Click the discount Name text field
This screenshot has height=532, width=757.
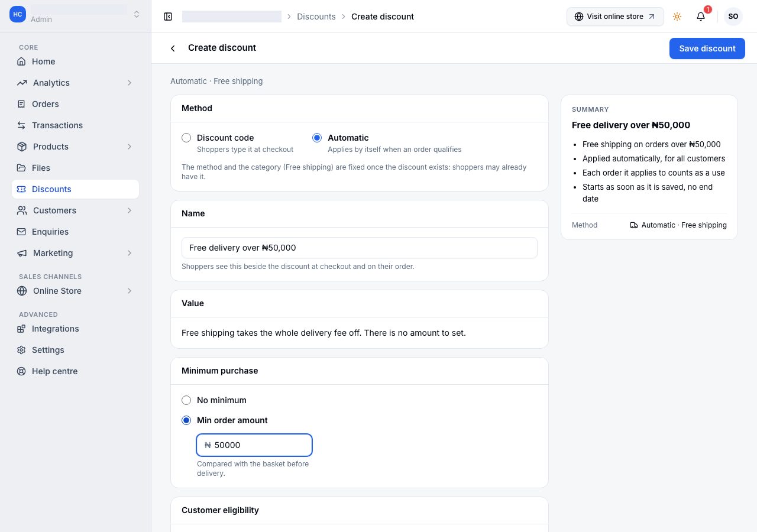[360, 248]
